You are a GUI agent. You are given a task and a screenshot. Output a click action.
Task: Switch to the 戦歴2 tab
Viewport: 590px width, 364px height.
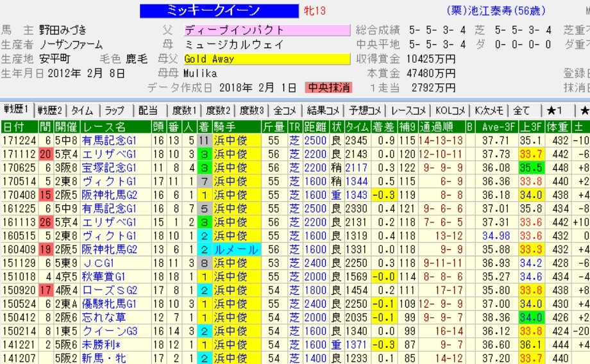point(50,110)
